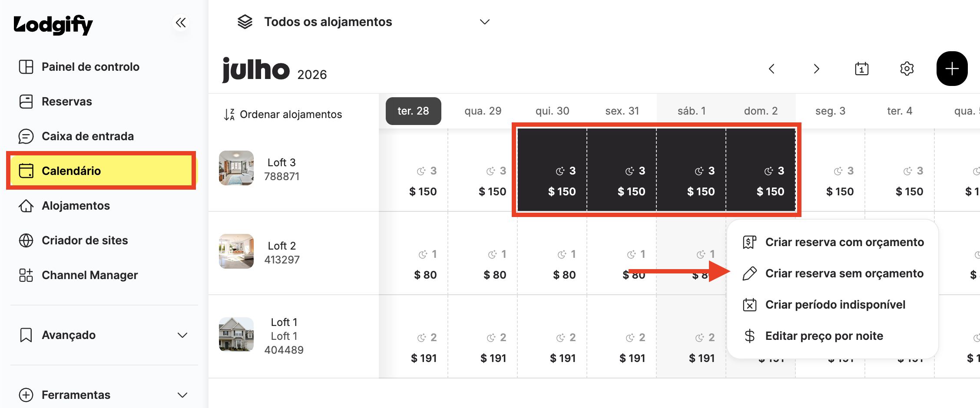
Task: Click the layers icon beside Todos os alojamentos
Action: (x=245, y=22)
